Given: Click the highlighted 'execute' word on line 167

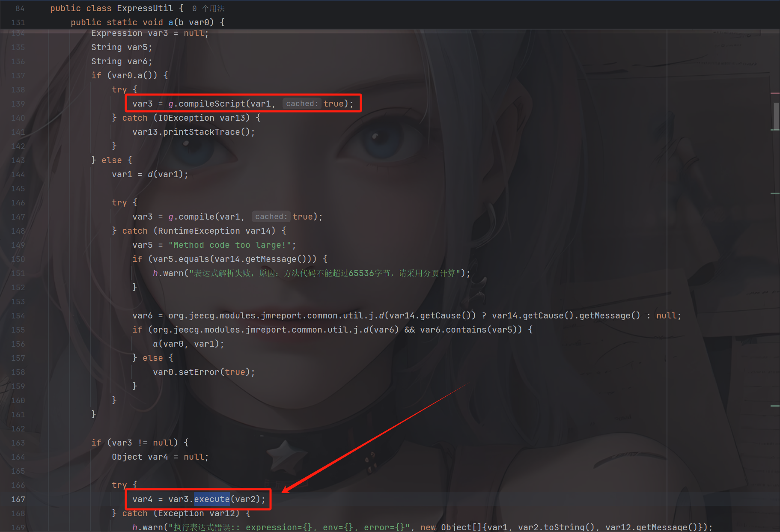Looking at the screenshot, I should (212, 499).
